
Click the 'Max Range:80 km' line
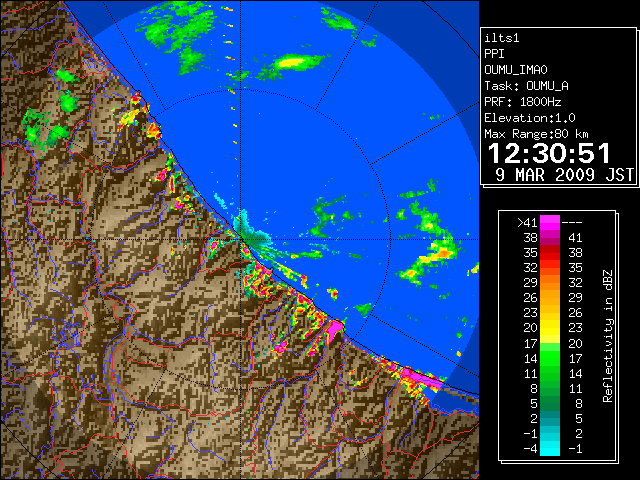[x=536, y=134]
